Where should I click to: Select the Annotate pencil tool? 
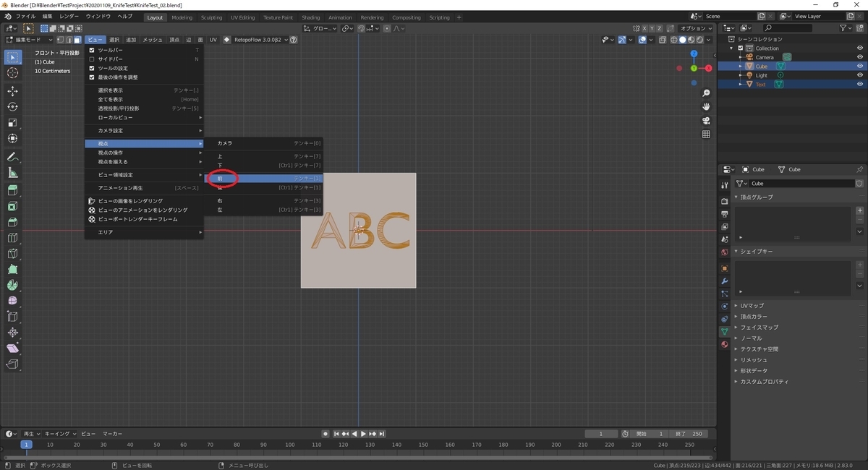[12, 157]
